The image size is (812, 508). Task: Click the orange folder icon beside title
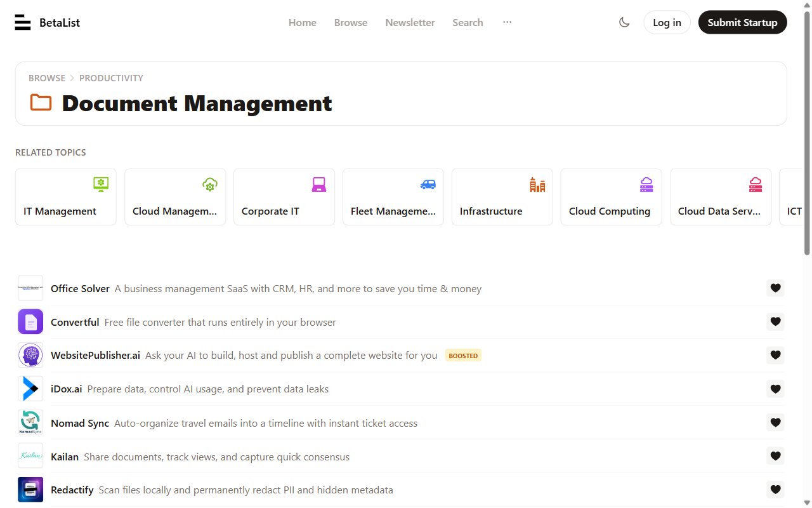pyautogui.click(x=41, y=102)
